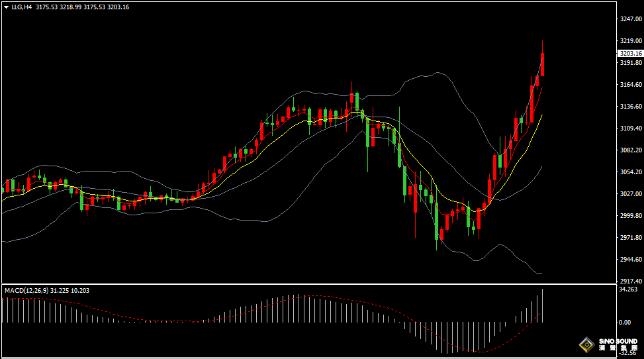Click the 34.263 MACD scale value
The height and width of the screenshot is (359, 644).
point(627,289)
